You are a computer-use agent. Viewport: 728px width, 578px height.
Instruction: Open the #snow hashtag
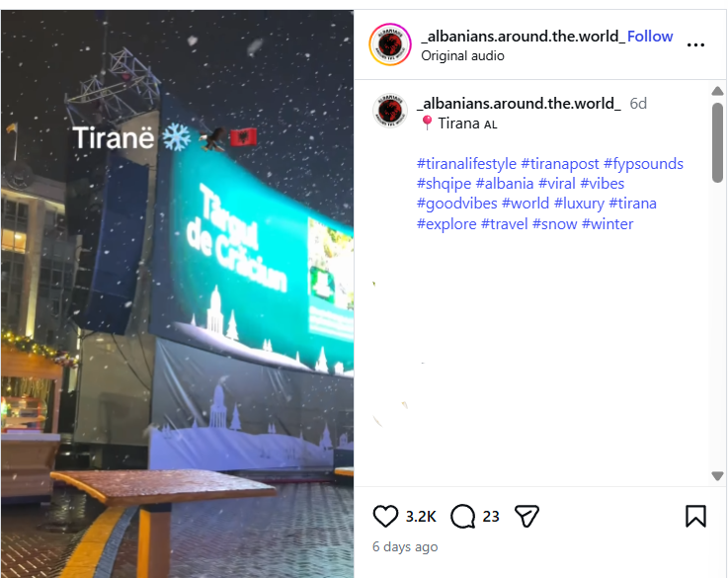554,224
